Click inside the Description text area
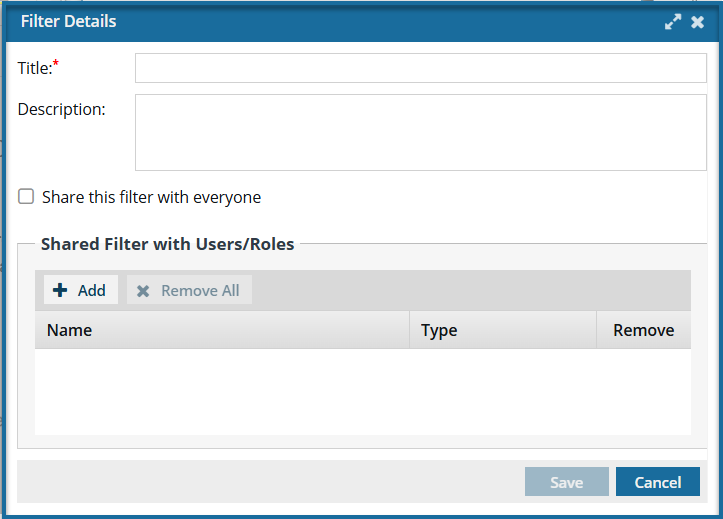Image resolution: width=723 pixels, height=519 pixels. [421, 133]
